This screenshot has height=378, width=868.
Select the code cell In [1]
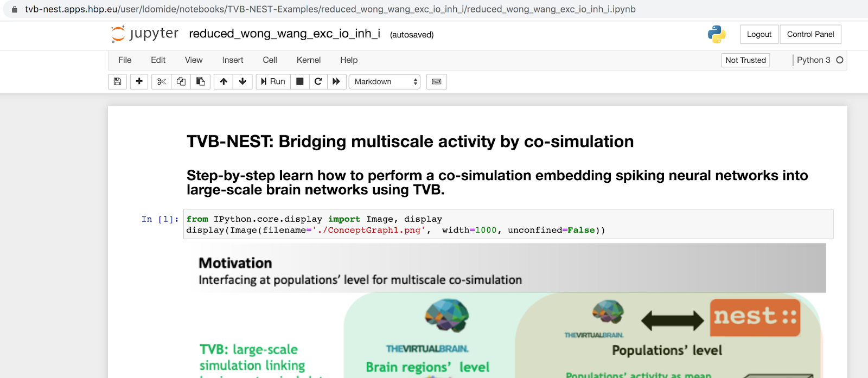508,224
